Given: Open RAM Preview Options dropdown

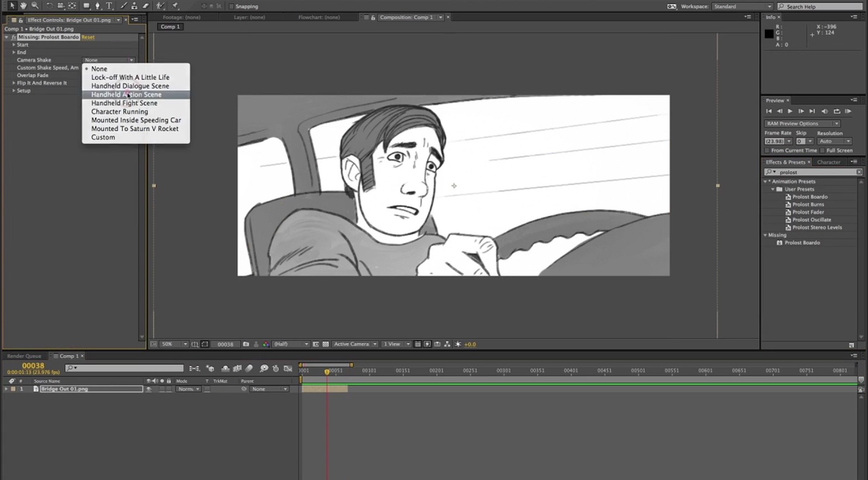Looking at the screenshot, I should click(x=802, y=124).
